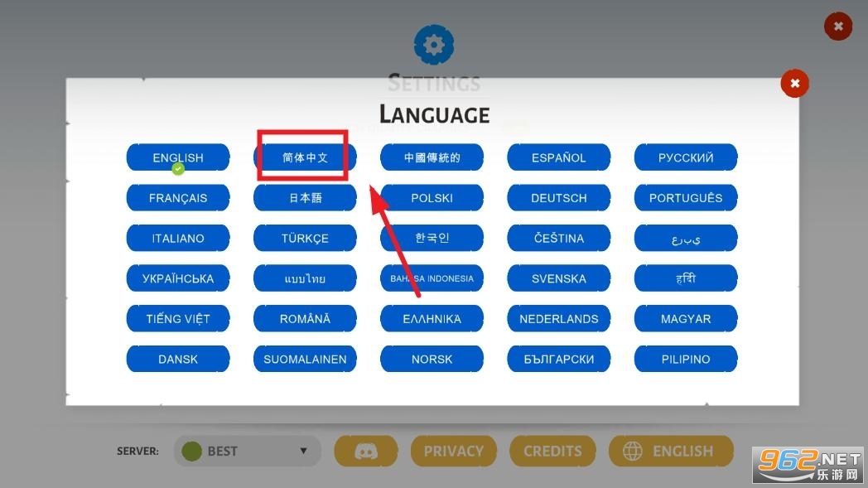Set language to Dansk
The image size is (868, 488).
point(178,359)
